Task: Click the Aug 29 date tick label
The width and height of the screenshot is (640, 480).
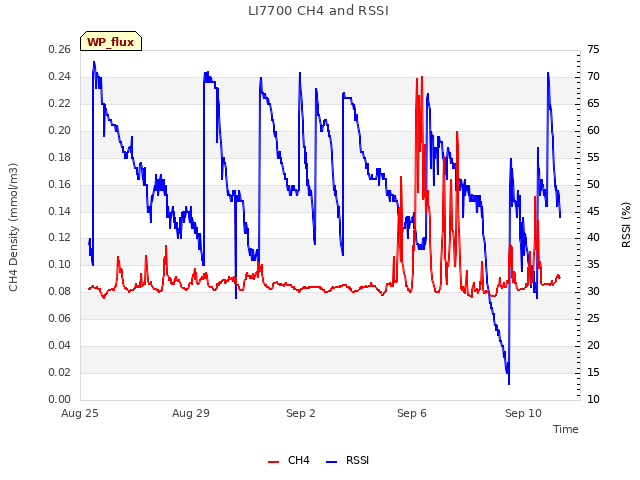Action: coord(191,413)
